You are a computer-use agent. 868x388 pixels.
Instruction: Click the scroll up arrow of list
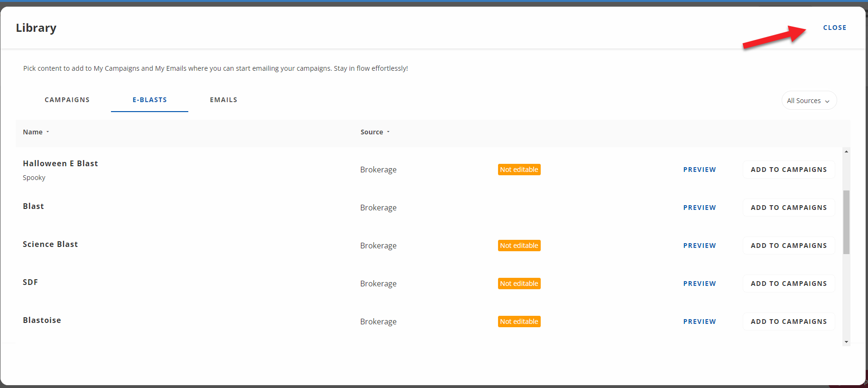pos(846,151)
